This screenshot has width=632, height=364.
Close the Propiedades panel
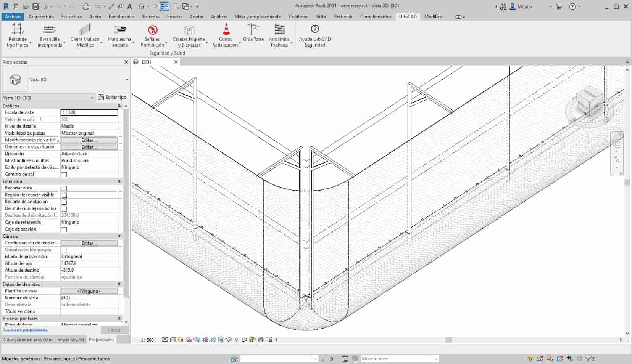(x=126, y=62)
